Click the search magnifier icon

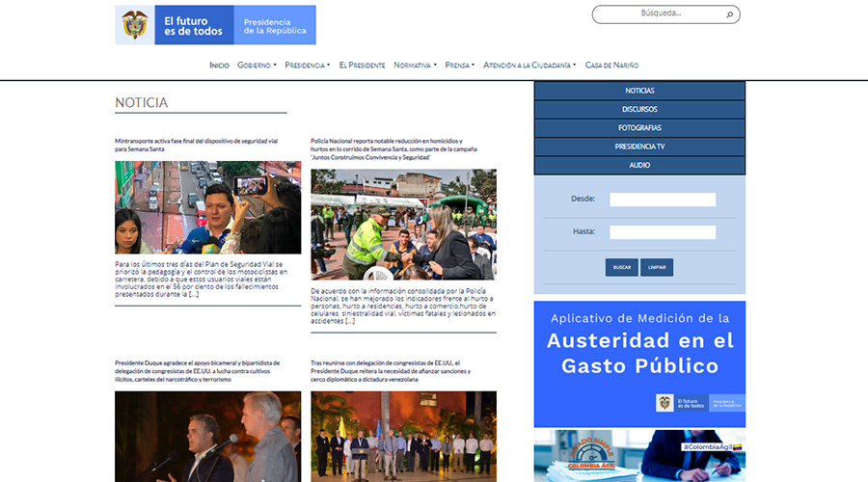730,14
